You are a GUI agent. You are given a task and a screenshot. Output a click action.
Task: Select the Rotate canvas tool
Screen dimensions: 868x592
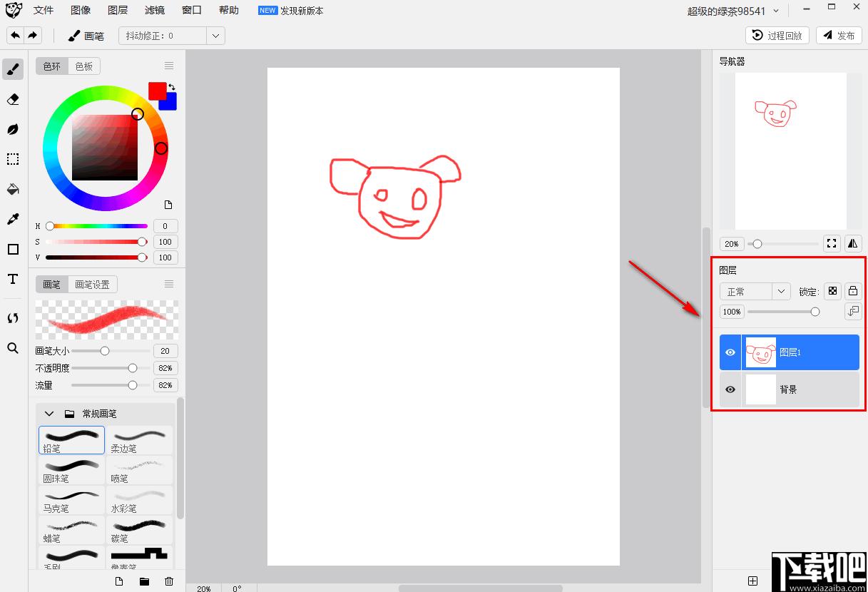13,318
